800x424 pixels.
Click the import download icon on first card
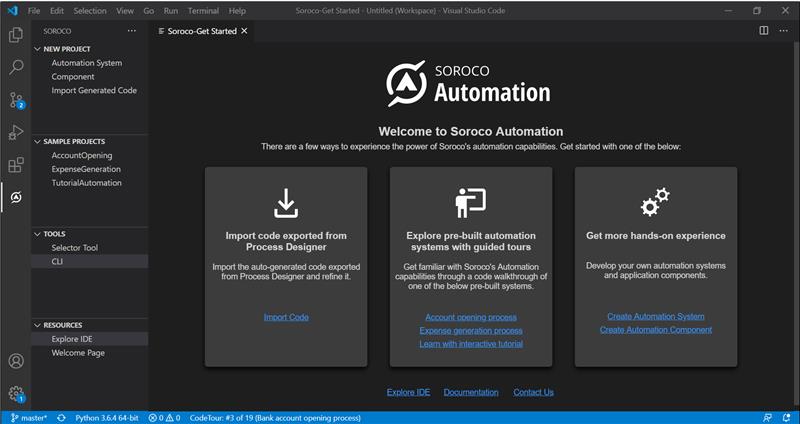286,203
